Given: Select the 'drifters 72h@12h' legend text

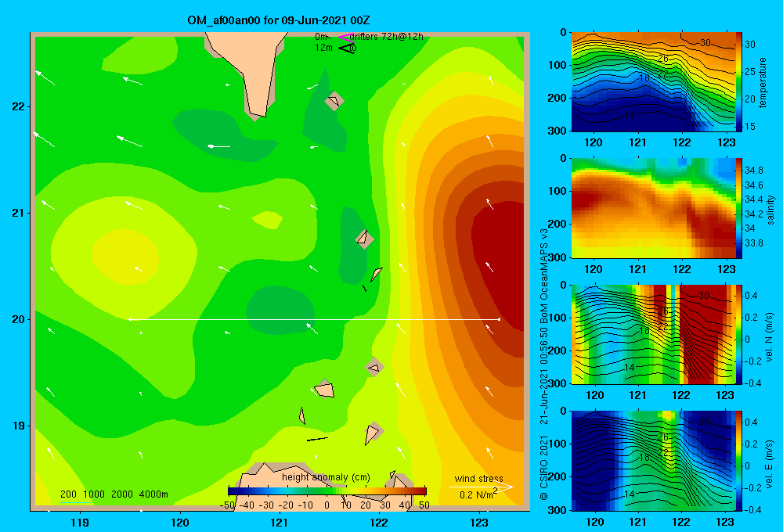Looking at the screenshot, I should (x=387, y=37).
